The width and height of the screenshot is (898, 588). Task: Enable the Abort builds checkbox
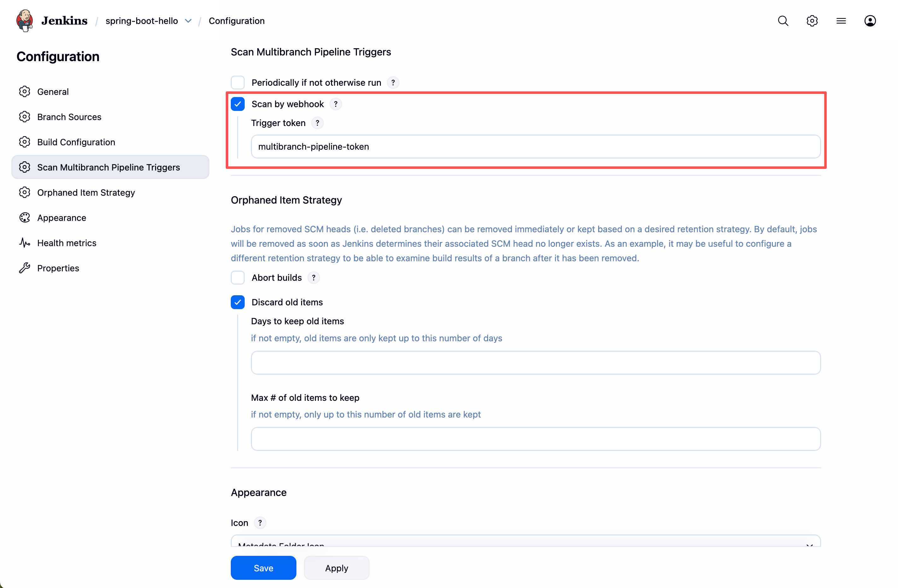[x=238, y=278]
